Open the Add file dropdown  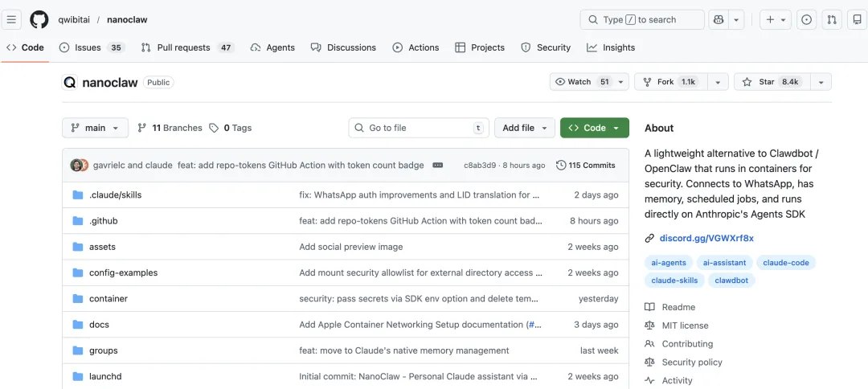pos(525,128)
